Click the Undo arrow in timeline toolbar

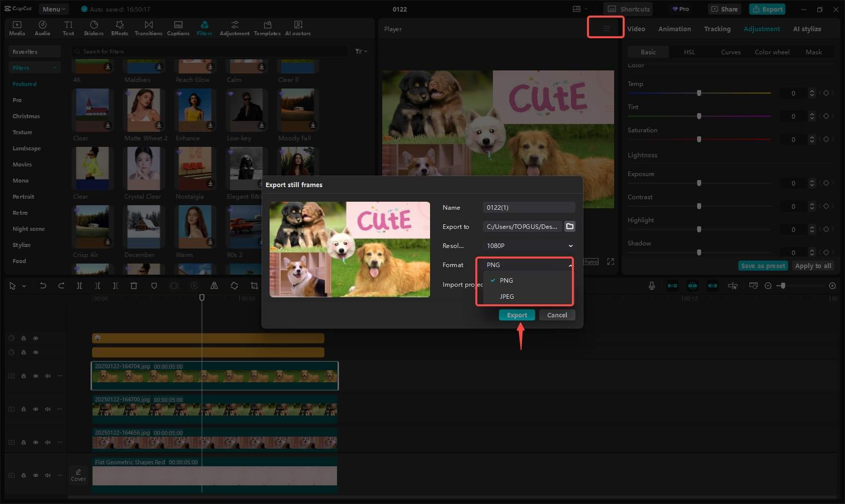pos(43,286)
